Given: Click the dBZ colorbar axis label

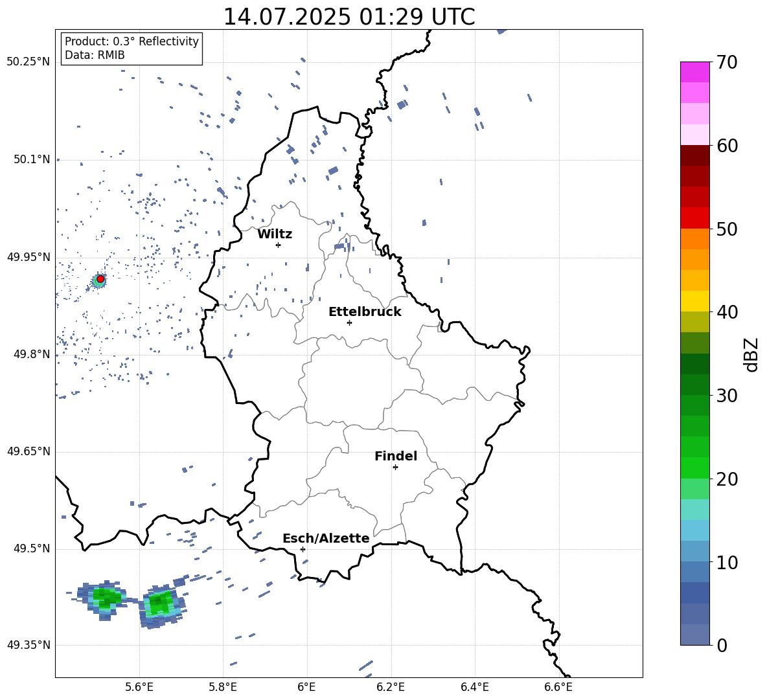Looking at the screenshot, I should (751, 354).
